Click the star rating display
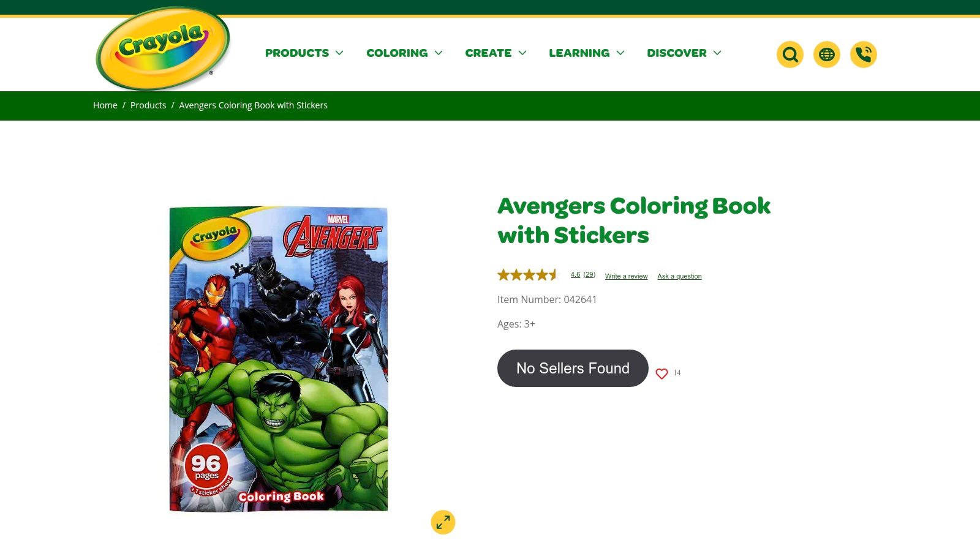Image resolution: width=980 pixels, height=551 pixels. click(x=528, y=275)
